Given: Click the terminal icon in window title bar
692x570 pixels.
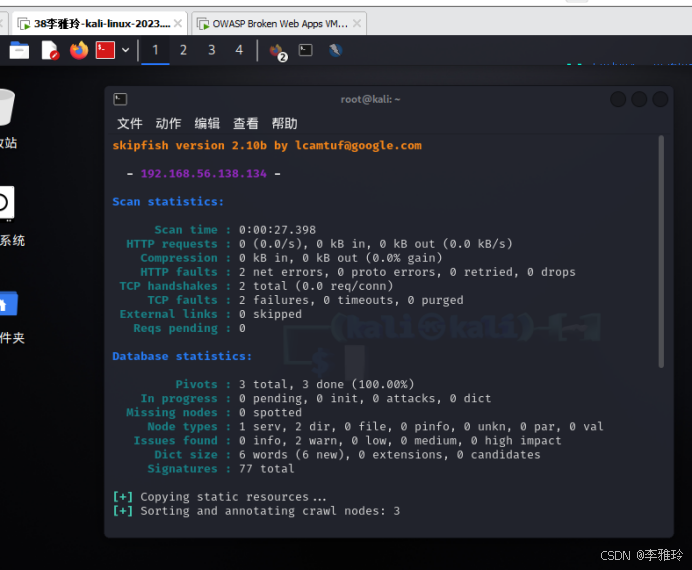Looking at the screenshot, I should [x=120, y=99].
